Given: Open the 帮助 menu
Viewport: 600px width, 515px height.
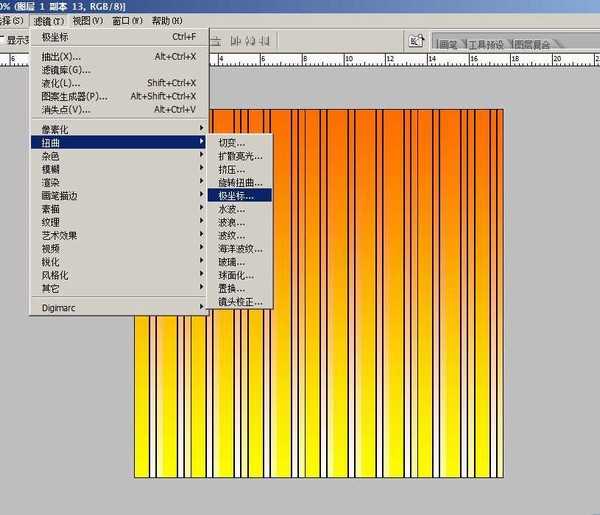Looking at the screenshot, I should [166, 21].
